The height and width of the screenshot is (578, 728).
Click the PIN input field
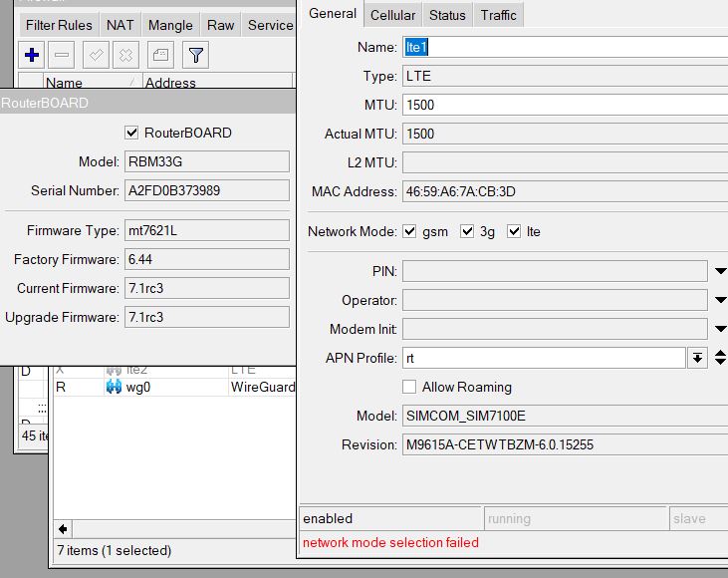[x=555, y=271]
